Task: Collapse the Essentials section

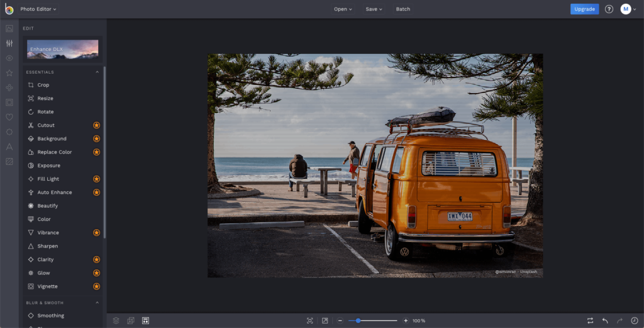Action: click(x=97, y=72)
